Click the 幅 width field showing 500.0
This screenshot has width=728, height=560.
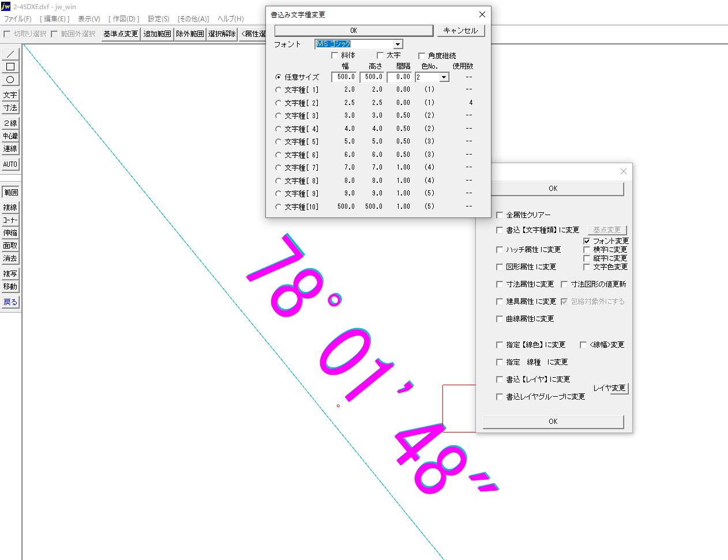[x=345, y=77]
